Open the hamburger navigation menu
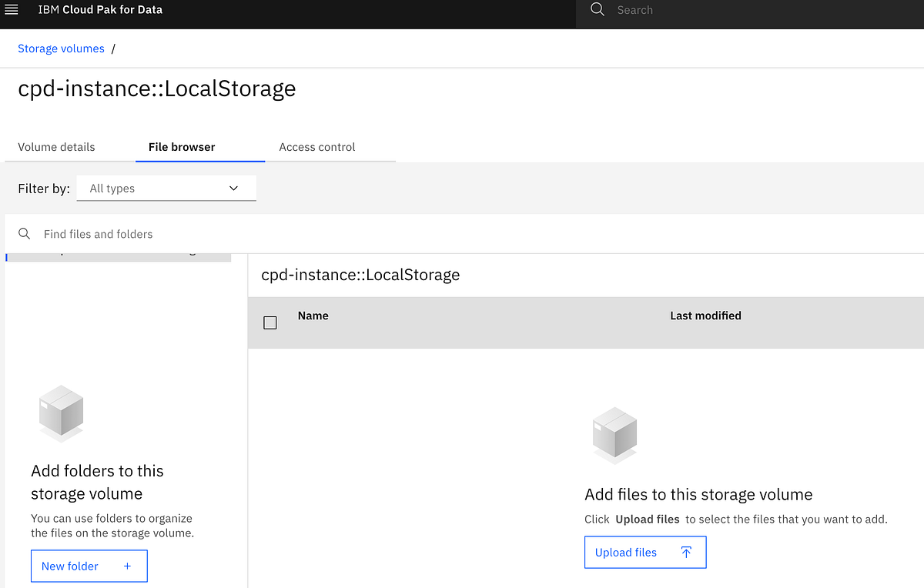Viewport: 924px width, 588px height. [12, 11]
